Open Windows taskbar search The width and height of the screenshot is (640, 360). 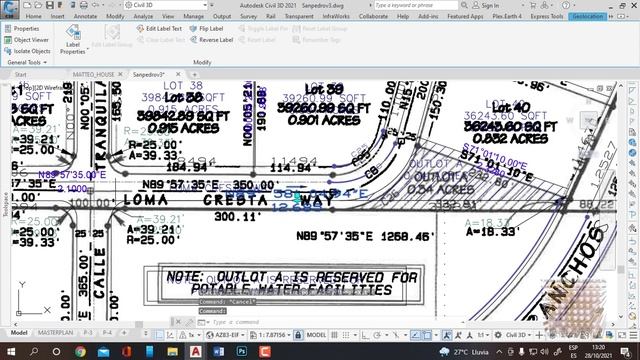point(34,351)
